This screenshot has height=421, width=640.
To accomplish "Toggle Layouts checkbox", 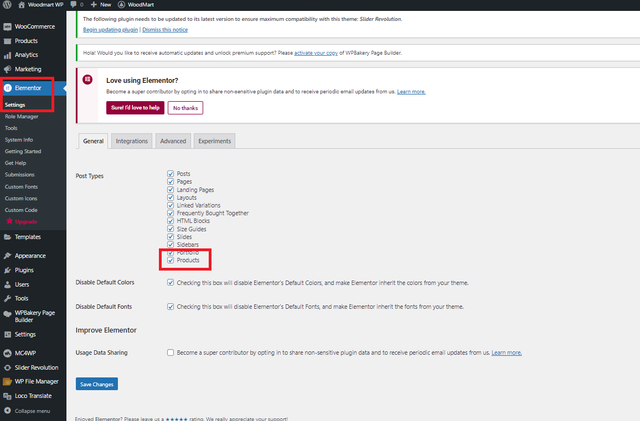I will click(171, 197).
